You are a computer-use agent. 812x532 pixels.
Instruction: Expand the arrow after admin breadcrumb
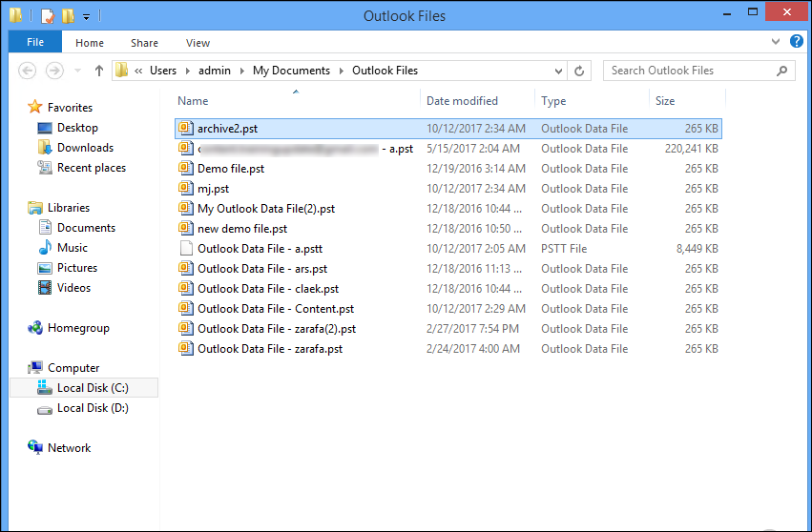click(x=241, y=71)
